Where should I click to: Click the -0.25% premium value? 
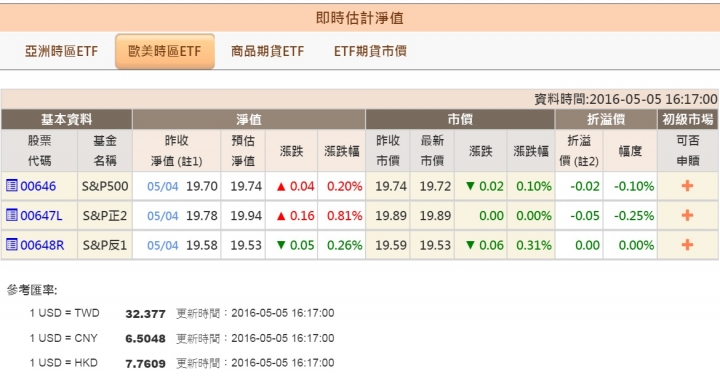coord(634,215)
